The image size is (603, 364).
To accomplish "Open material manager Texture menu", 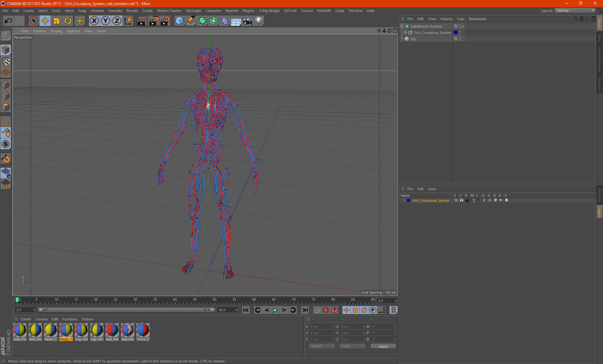I will pos(87,319).
